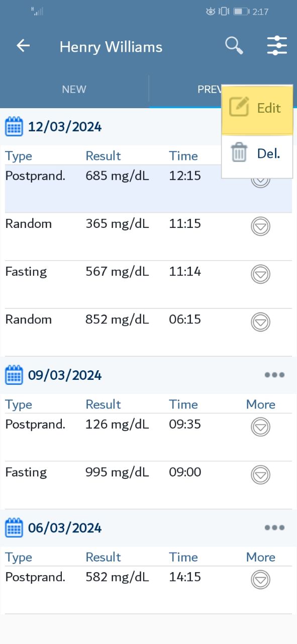Expand the Fasting 567 mg/dL entry
This screenshot has height=644, width=297.
click(x=260, y=274)
